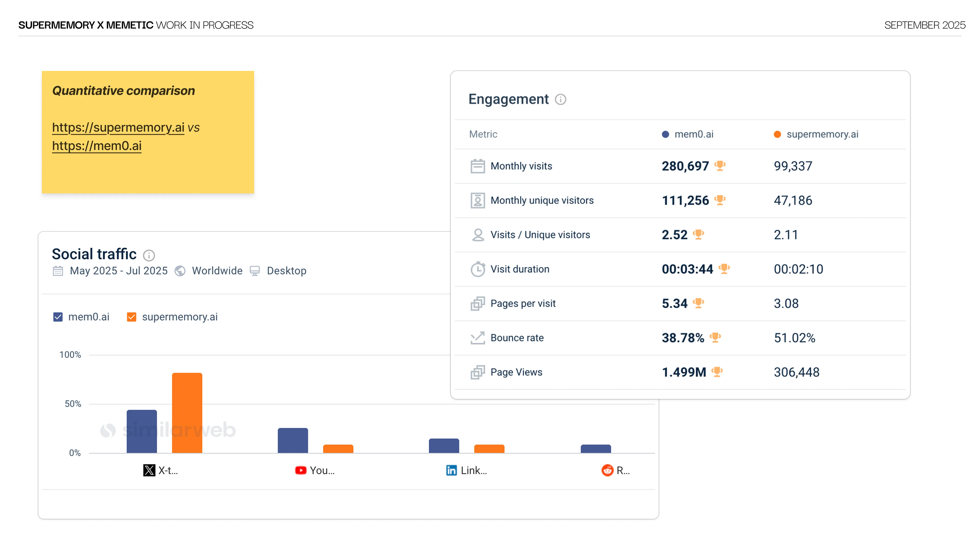This screenshot has width=980, height=551.
Task: Open the https://mem0.ai link
Action: pos(97,146)
